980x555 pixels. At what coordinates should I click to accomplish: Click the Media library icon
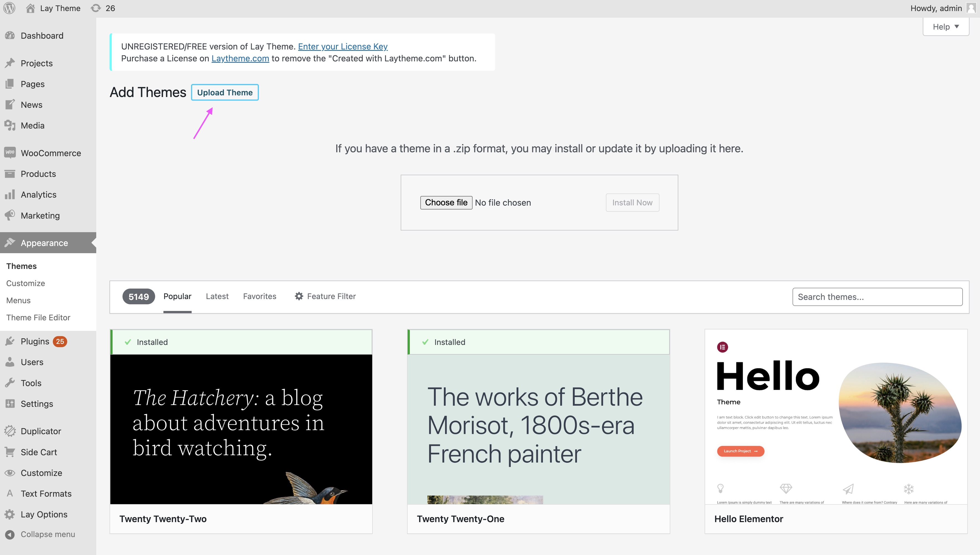tap(10, 125)
